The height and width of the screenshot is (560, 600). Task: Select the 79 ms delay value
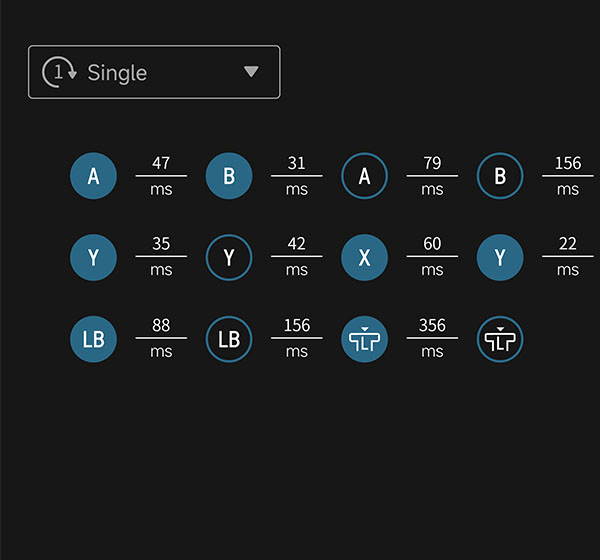(432, 164)
